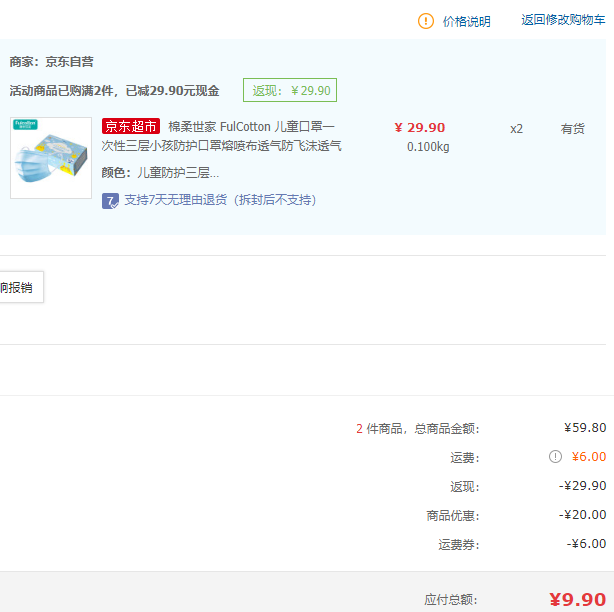Click the total goods amount ¥59.80
The image size is (614, 612).
[x=585, y=428]
